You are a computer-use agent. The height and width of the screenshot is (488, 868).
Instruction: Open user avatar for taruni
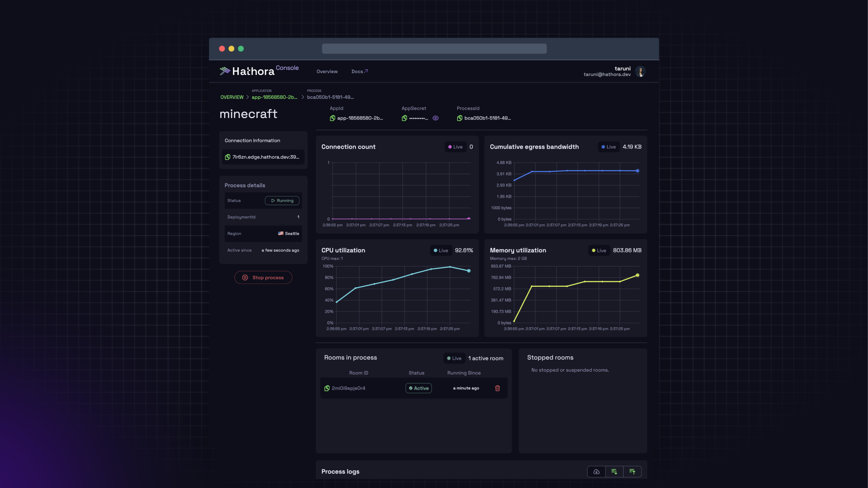coord(640,71)
